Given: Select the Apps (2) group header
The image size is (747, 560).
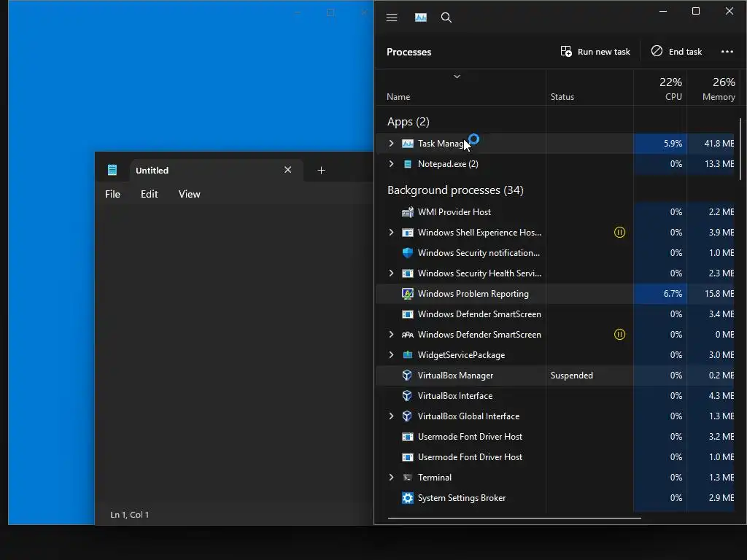Looking at the screenshot, I should 409,122.
